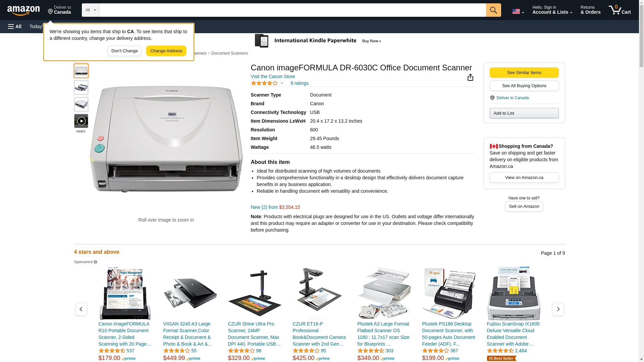Expand the search category All dropdown

pyautogui.click(x=91, y=10)
